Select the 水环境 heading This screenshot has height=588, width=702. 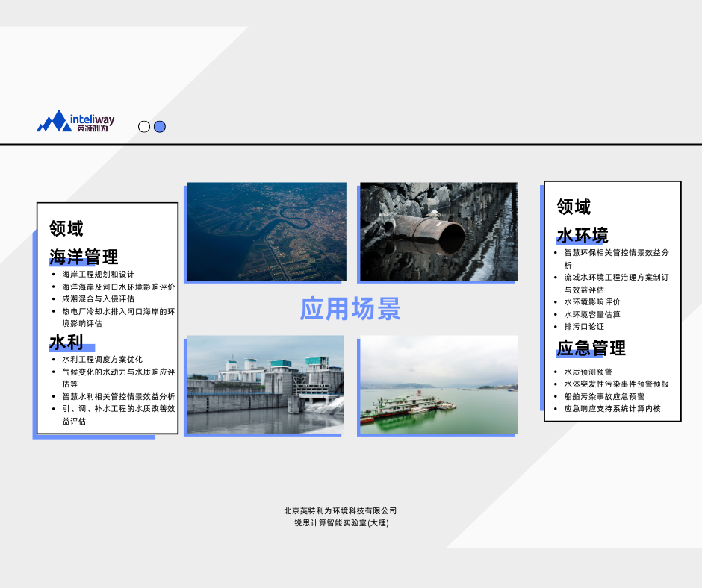[583, 236]
